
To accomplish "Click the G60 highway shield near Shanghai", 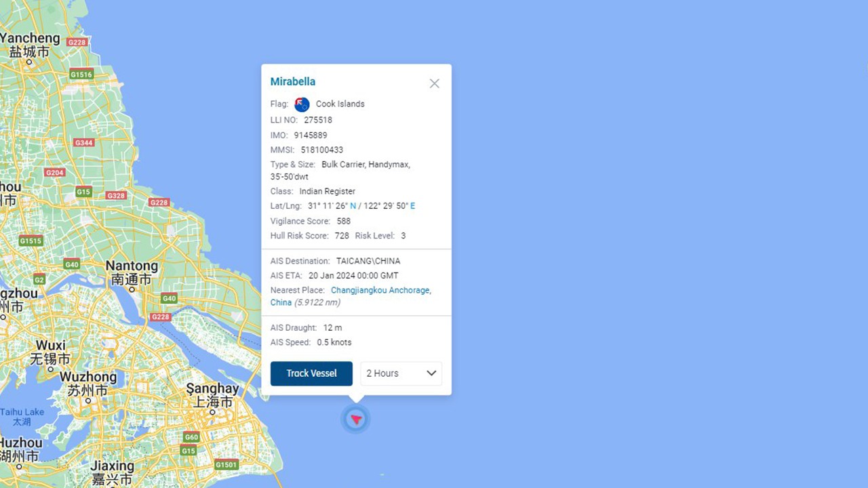I will 192,437.
